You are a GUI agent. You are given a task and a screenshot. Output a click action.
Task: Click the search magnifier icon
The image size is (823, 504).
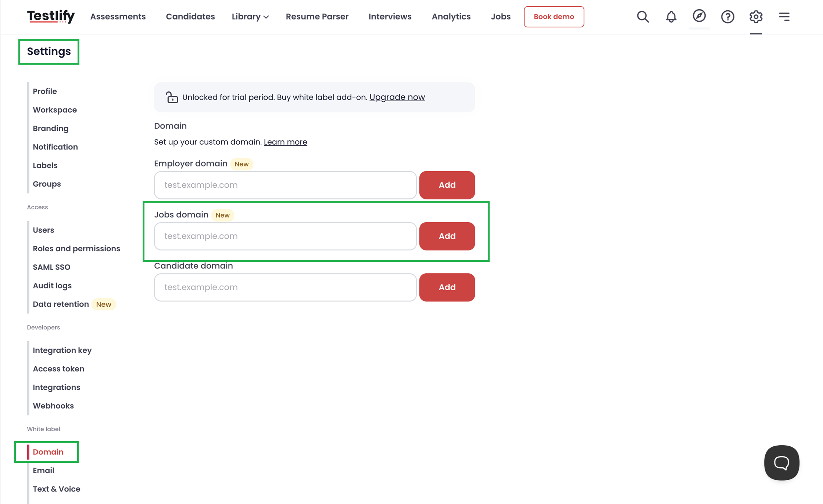click(x=643, y=17)
